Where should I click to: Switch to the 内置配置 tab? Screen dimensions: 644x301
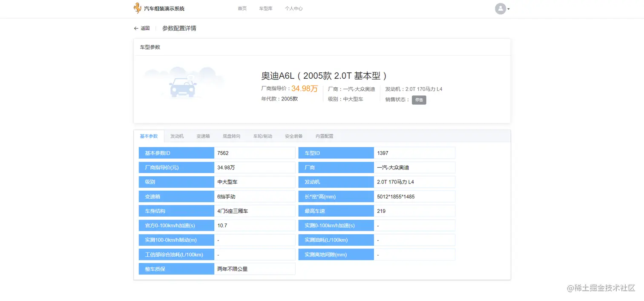click(324, 136)
